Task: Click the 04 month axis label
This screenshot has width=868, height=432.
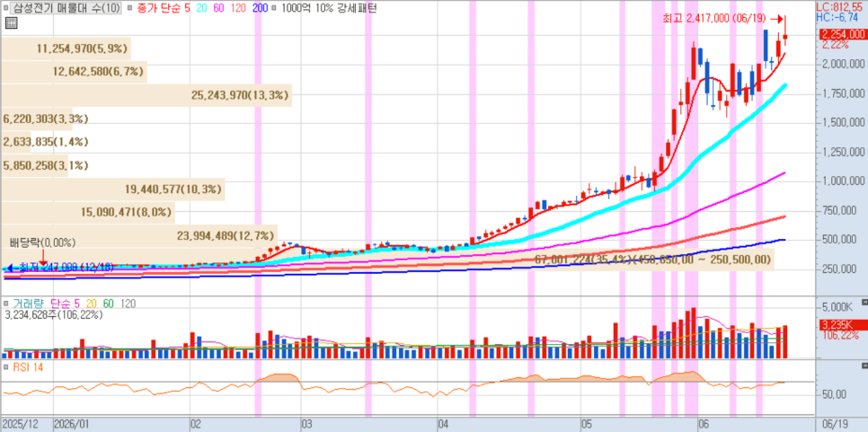Action: coord(443,424)
